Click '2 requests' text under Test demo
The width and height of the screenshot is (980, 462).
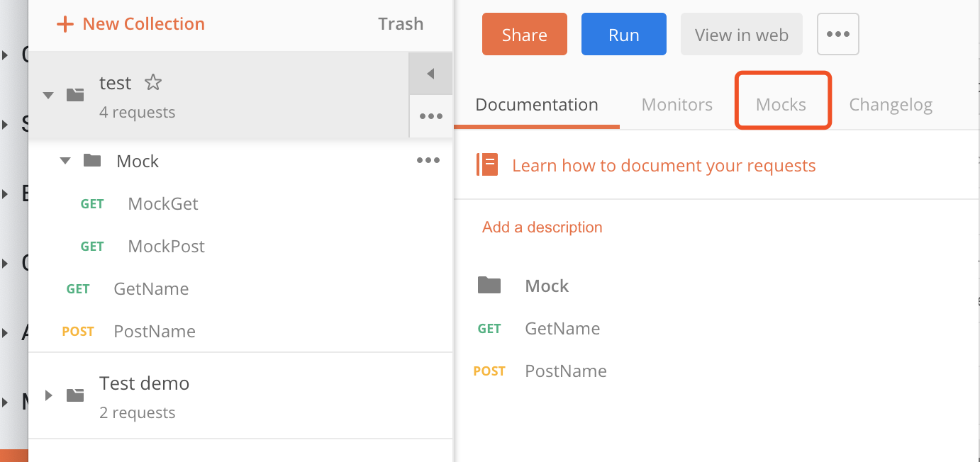138,412
